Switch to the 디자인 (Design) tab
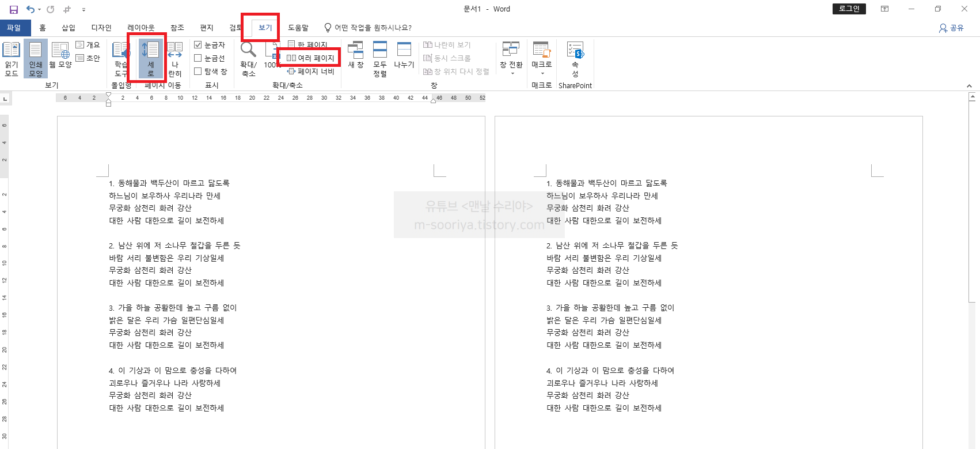The width and height of the screenshot is (980, 449). [101, 28]
